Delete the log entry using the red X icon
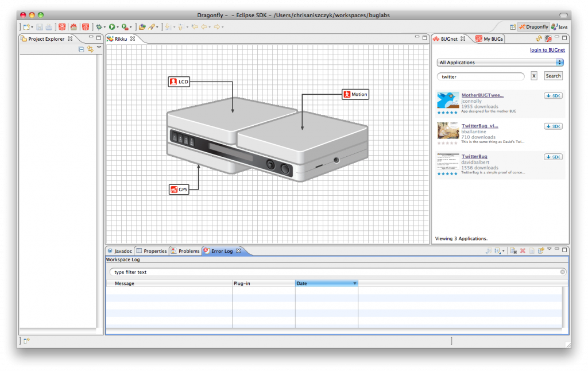Image resolution: width=588 pixels, height=371 pixels. [x=523, y=250]
